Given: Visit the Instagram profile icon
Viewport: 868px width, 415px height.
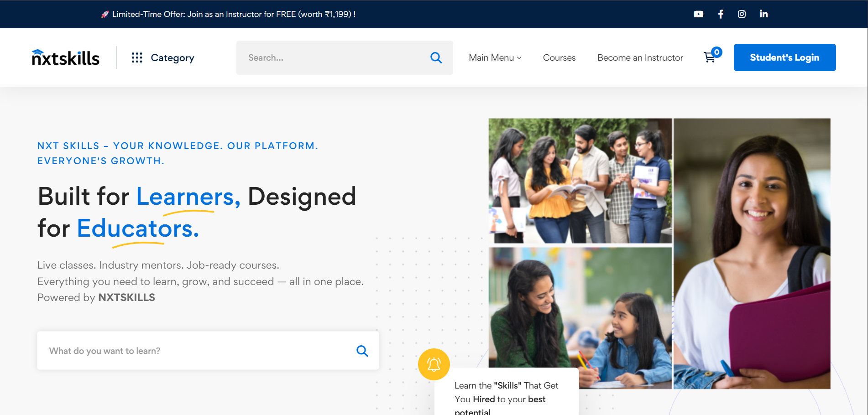Looking at the screenshot, I should pyautogui.click(x=742, y=14).
